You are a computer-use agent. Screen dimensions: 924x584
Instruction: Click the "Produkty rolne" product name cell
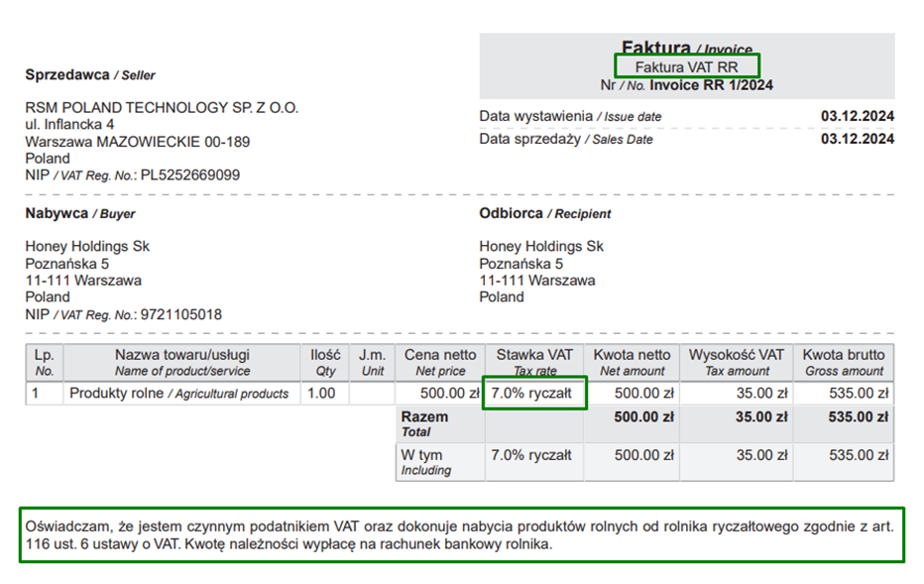click(178, 394)
